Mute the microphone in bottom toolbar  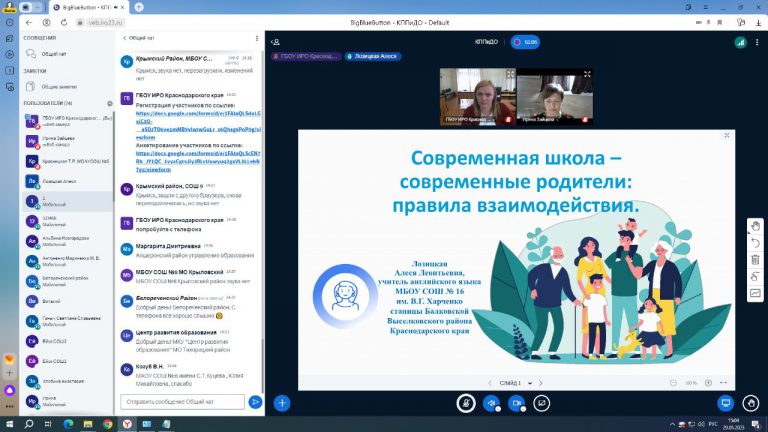pos(465,402)
